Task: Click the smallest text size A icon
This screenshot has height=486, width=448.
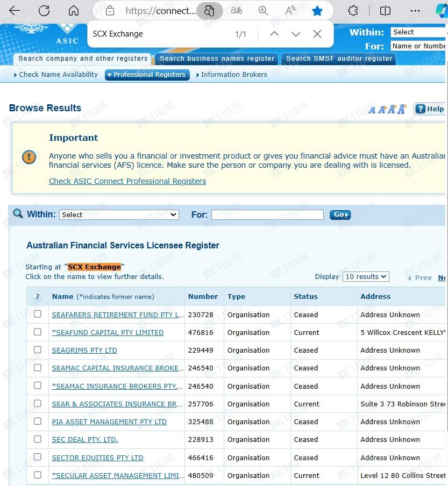Action: [372, 110]
